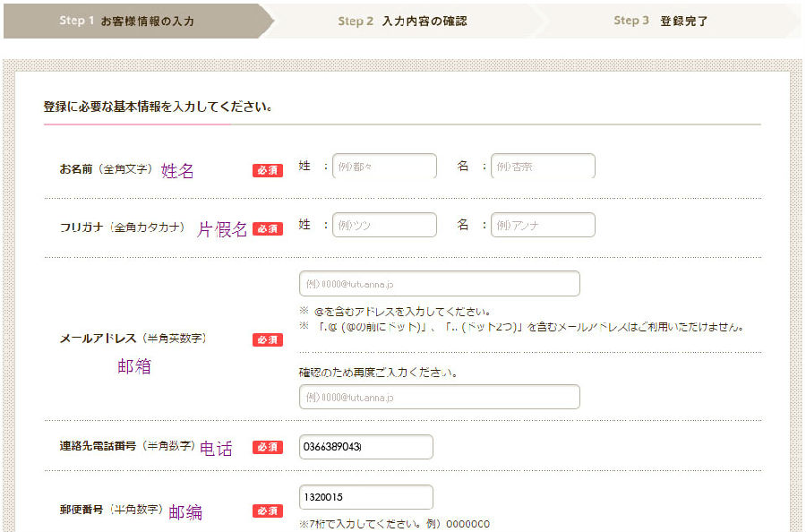Click the phone number field containing 0366389043
806x532 pixels.
(x=365, y=447)
